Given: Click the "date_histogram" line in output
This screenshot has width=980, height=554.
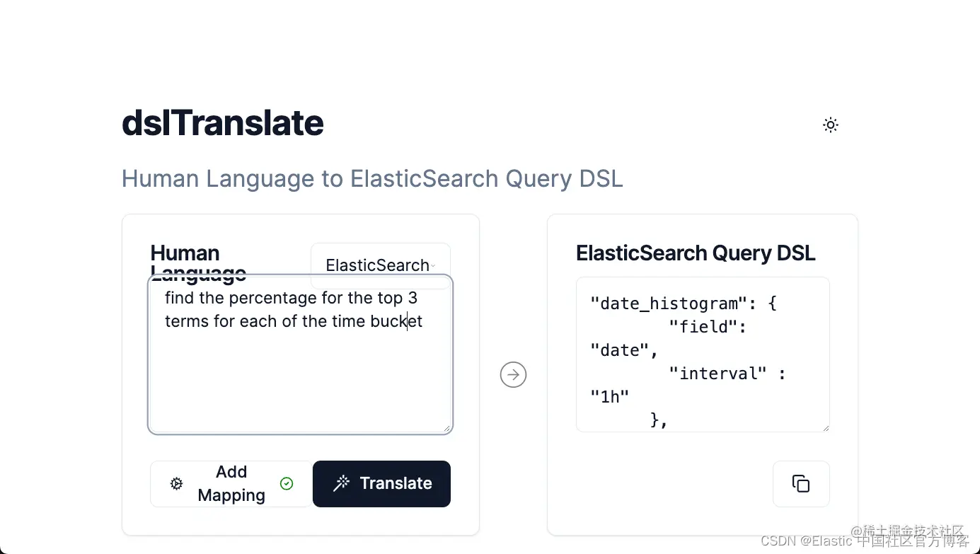Looking at the screenshot, I should pyautogui.click(x=684, y=304).
